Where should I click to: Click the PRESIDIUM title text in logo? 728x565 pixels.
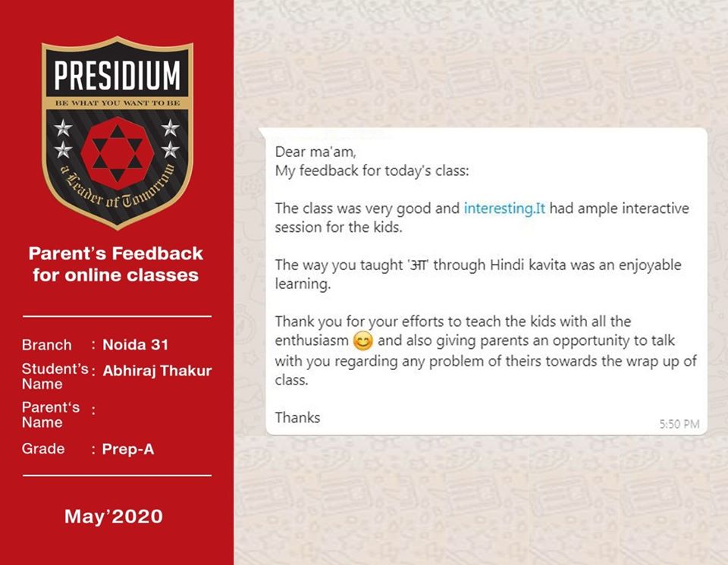[x=117, y=75]
